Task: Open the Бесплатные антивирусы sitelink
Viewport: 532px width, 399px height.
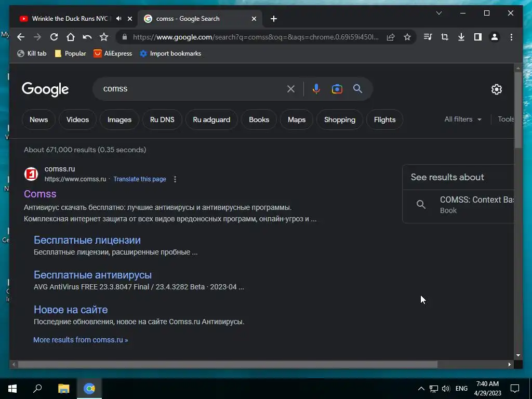Action: coord(92,275)
